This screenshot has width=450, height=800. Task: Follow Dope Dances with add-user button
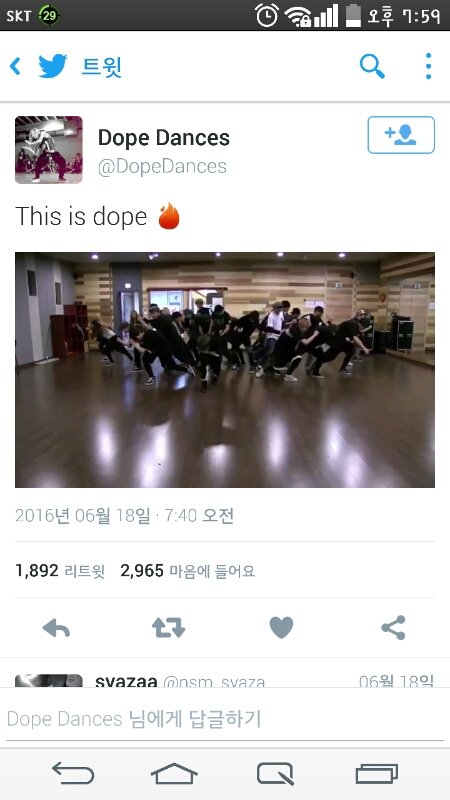pos(401,135)
